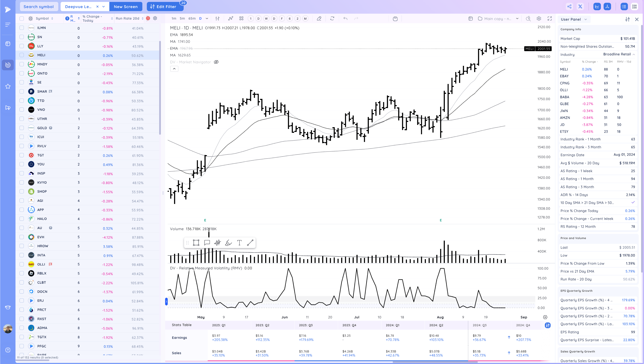644x364 pixels.
Task: Click the New Screen button
Action: [x=126, y=6]
